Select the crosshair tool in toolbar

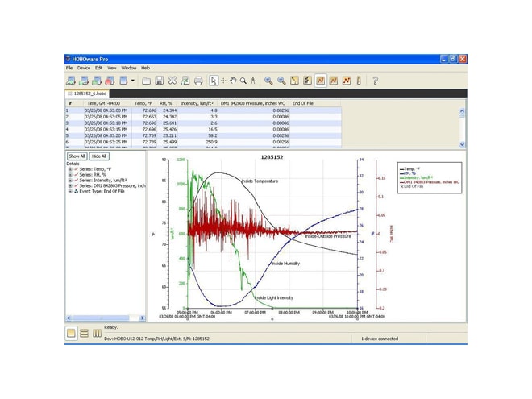pyautogui.click(x=223, y=81)
